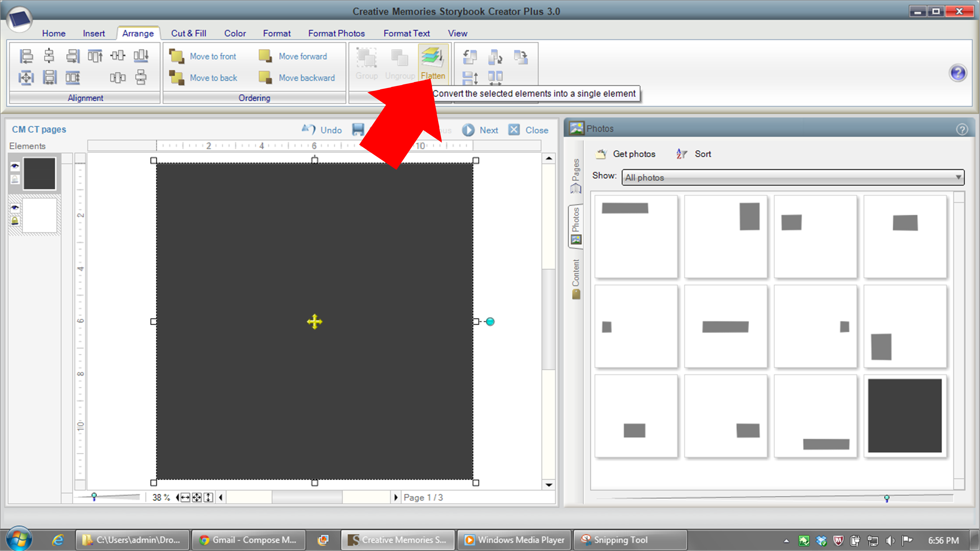Open the Content side tab
Viewport: 980px width, 551px height.
click(x=576, y=279)
